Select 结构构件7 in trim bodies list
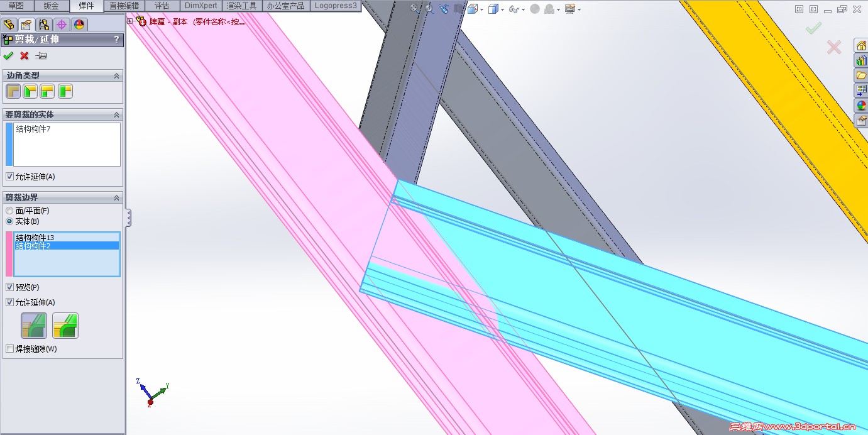This screenshot has width=868, height=435. pyautogui.click(x=33, y=129)
